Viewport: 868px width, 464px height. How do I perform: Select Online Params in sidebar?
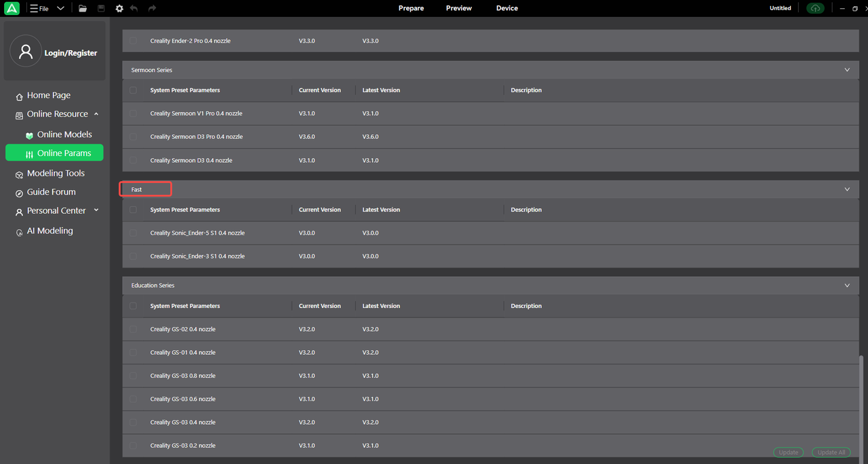54,153
